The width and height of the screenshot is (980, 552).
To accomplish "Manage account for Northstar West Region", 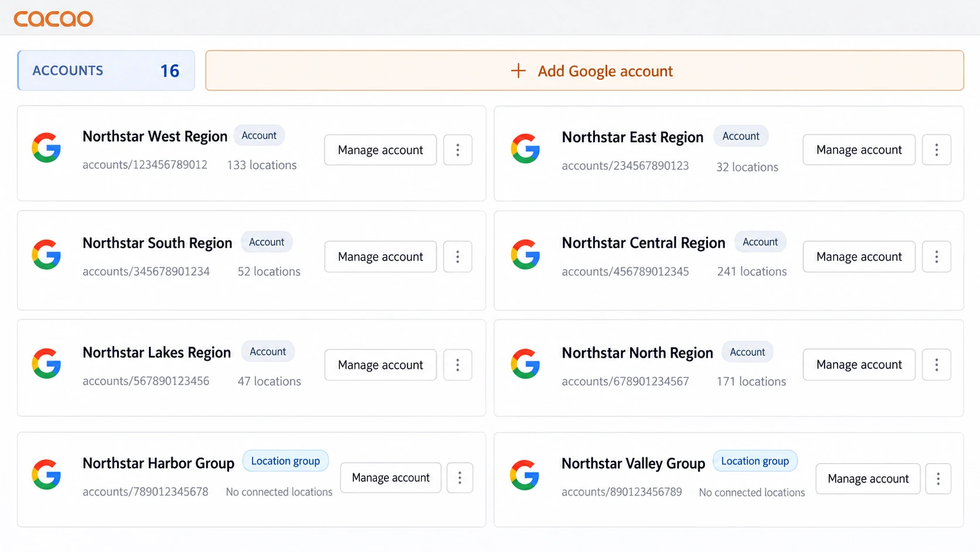I will pos(380,150).
